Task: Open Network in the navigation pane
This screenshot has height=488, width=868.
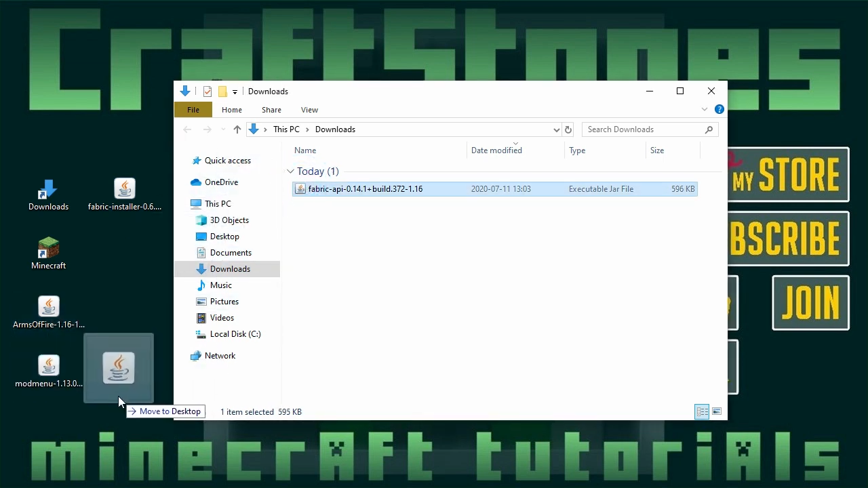Action: click(220, 356)
